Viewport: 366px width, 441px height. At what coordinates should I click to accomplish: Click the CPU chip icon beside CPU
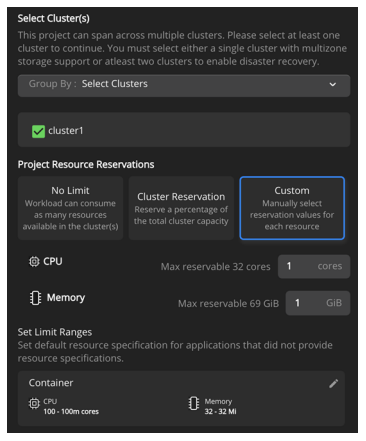[34, 262]
